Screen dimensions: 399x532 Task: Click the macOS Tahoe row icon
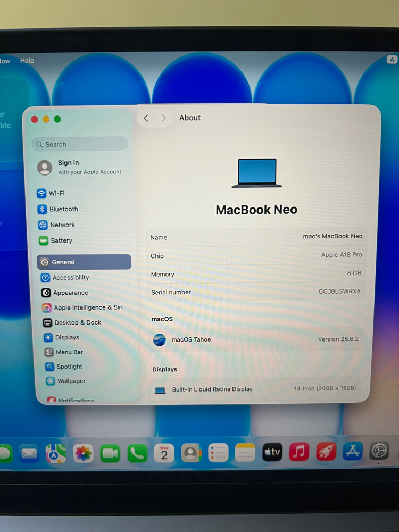click(160, 339)
